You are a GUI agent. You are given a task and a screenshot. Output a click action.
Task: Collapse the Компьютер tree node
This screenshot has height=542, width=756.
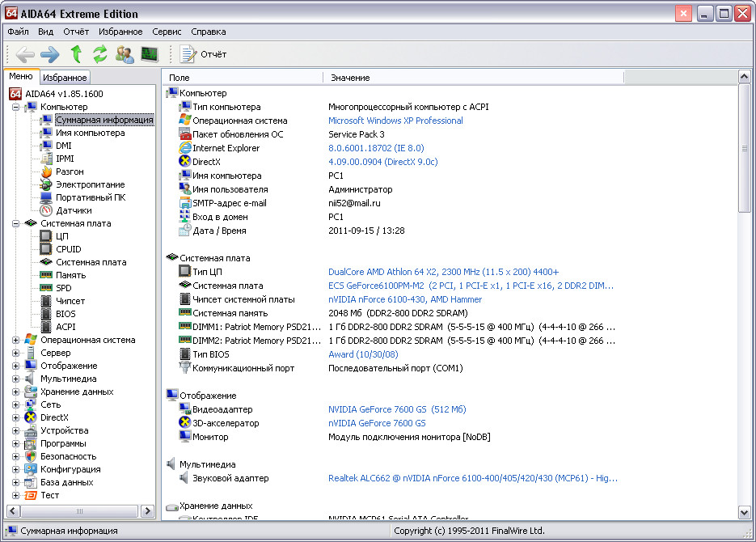[15, 107]
